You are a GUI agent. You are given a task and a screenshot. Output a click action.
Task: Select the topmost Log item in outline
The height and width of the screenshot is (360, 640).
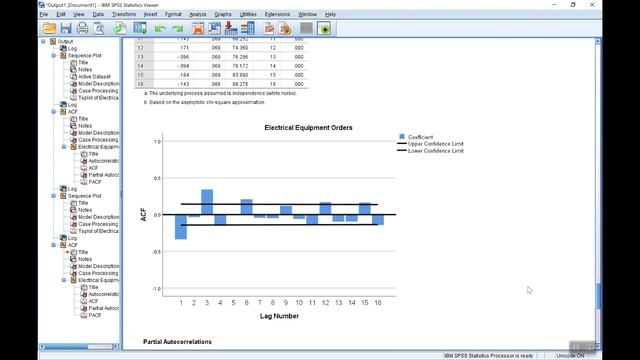pos(72,48)
